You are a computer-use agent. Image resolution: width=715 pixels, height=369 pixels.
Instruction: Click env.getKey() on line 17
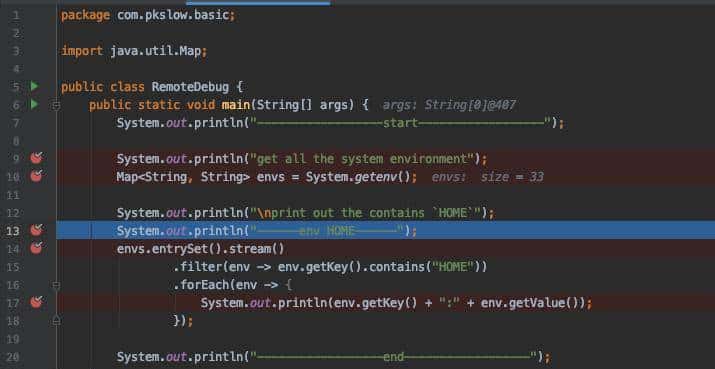[376, 303]
